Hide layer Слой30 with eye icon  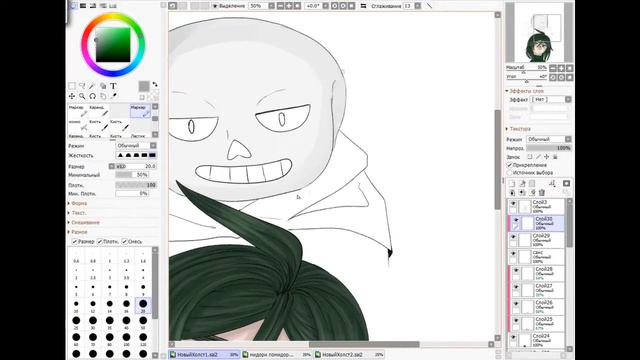[x=516, y=220]
